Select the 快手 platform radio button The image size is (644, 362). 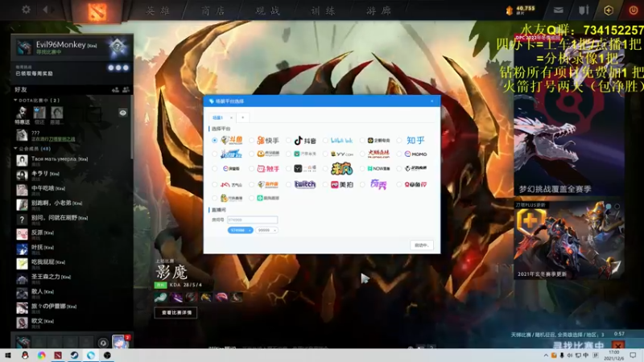[x=251, y=140]
